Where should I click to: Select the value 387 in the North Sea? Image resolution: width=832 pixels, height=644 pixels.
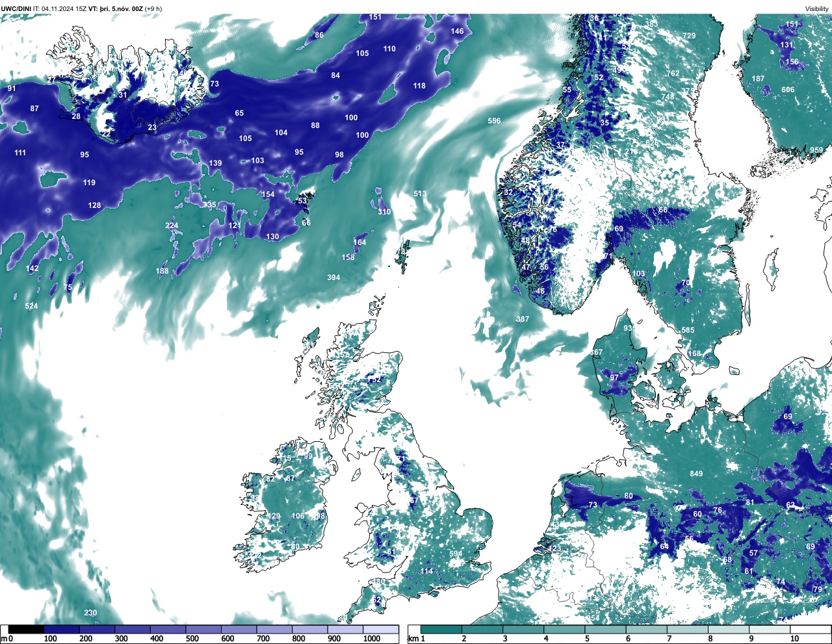[523, 319]
